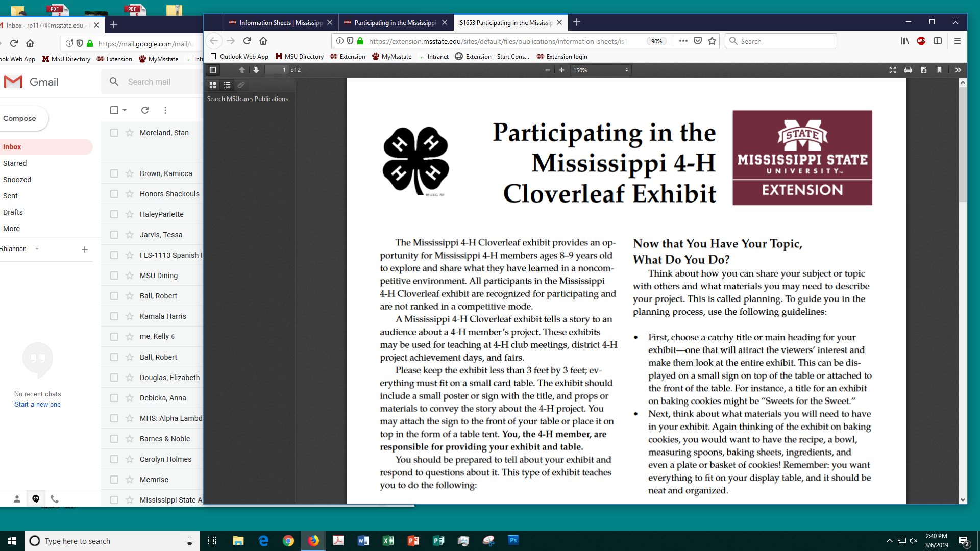Open Sent folder in Gmail
Image resolution: width=980 pixels, height=551 pixels.
pyautogui.click(x=10, y=196)
